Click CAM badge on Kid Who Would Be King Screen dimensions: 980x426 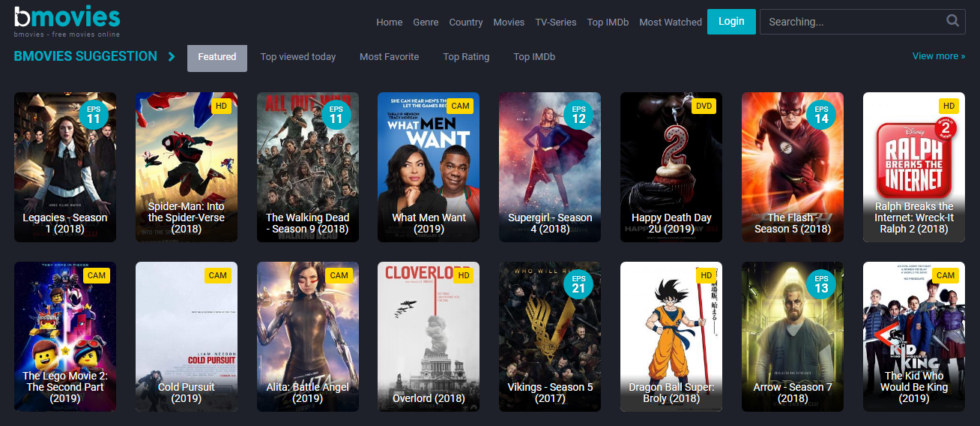[x=946, y=275]
